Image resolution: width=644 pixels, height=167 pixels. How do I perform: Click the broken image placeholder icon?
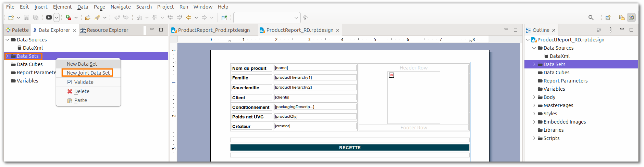[x=392, y=75]
